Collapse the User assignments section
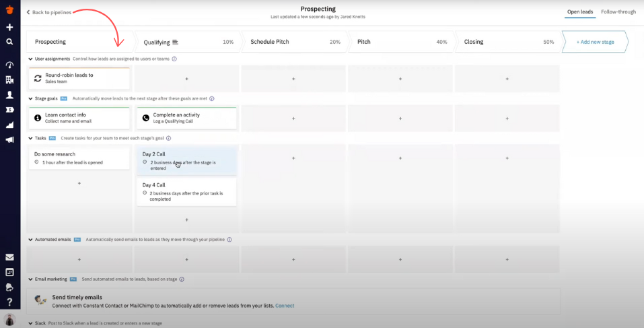Viewport: 644px width, 328px height. point(30,59)
